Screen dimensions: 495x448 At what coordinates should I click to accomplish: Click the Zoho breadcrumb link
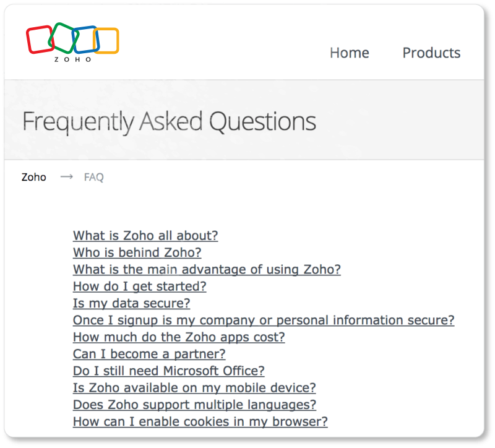coord(34,177)
